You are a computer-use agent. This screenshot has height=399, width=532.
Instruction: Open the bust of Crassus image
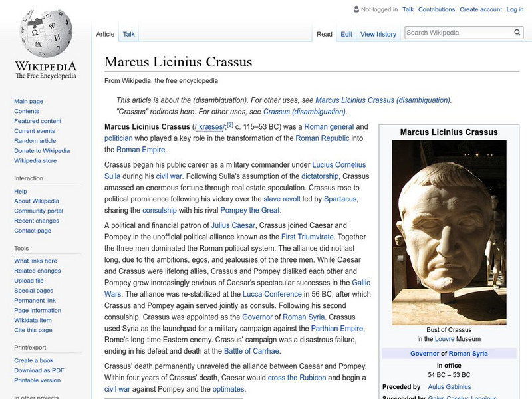tap(450, 232)
